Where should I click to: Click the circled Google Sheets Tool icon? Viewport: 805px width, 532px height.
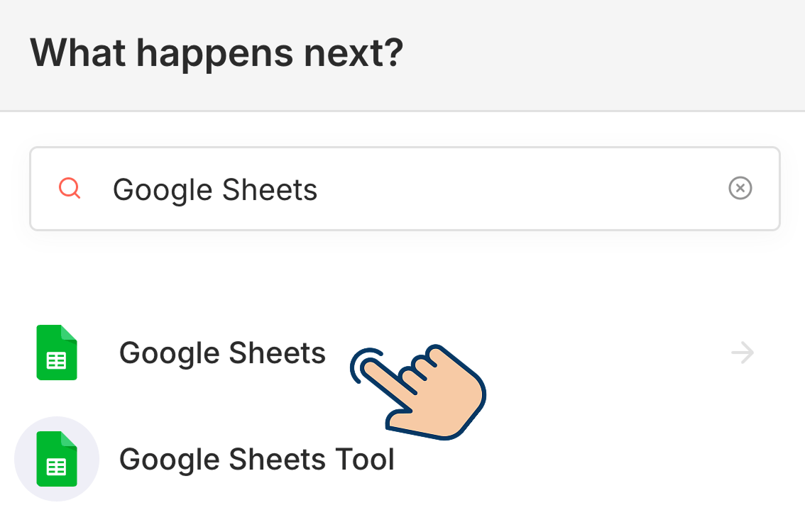point(57,459)
